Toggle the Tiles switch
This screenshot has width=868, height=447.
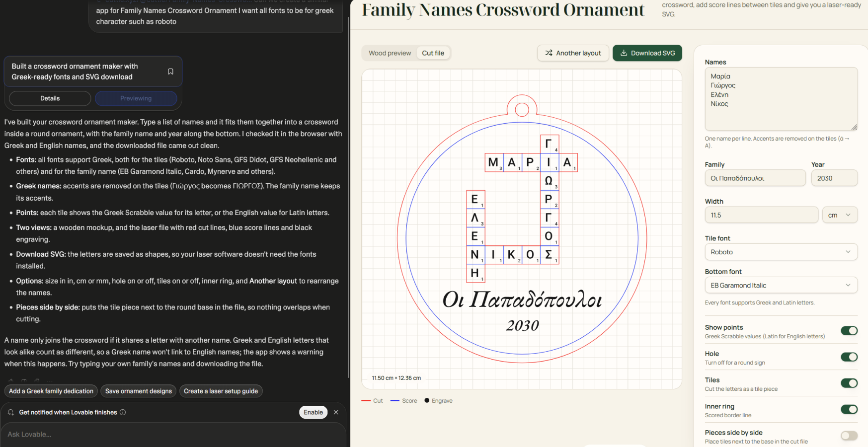(849, 383)
